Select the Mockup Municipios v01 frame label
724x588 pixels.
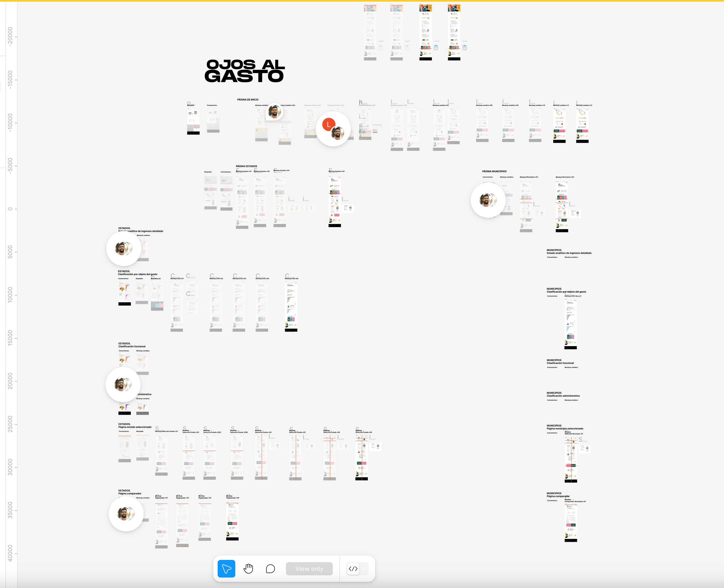click(x=529, y=177)
